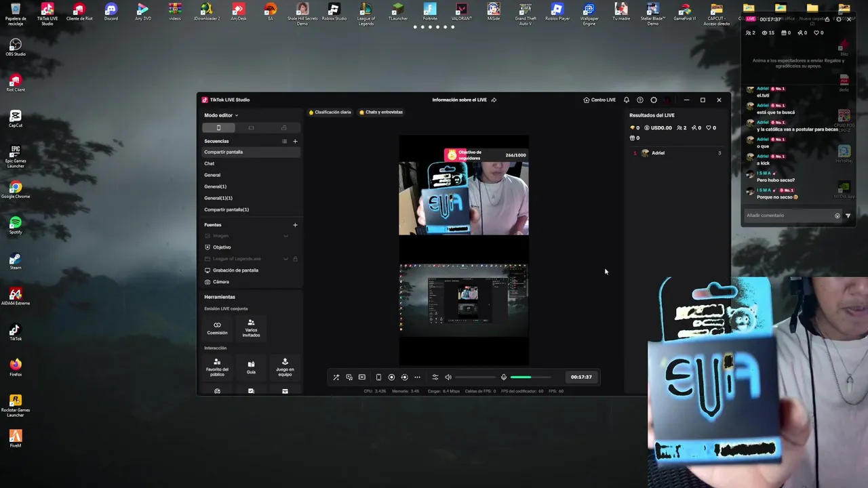The height and width of the screenshot is (488, 868).
Task: Open the TikTok LIVE Studio settings gear
Action: click(x=654, y=100)
